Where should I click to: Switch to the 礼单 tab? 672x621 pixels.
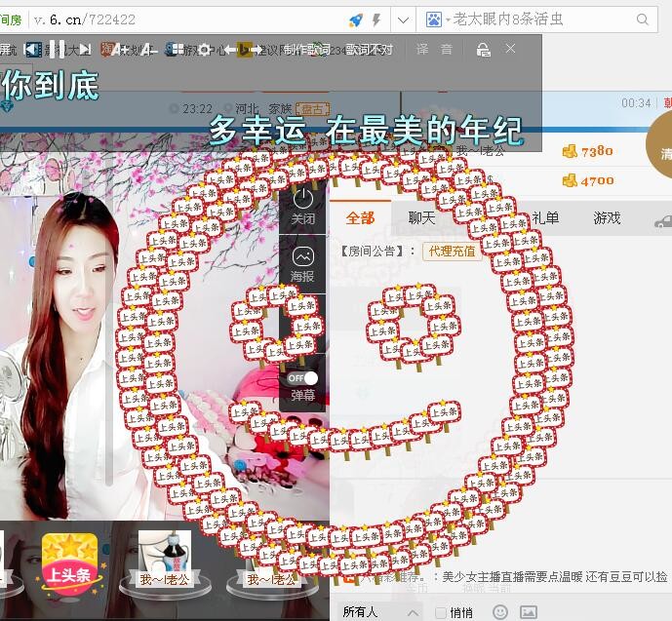(x=545, y=218)
